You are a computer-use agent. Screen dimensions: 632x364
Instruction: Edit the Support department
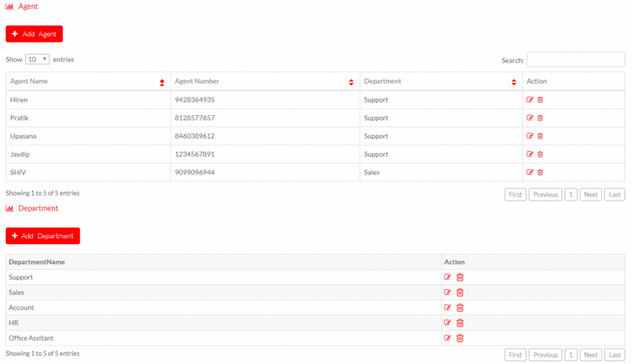448,277
